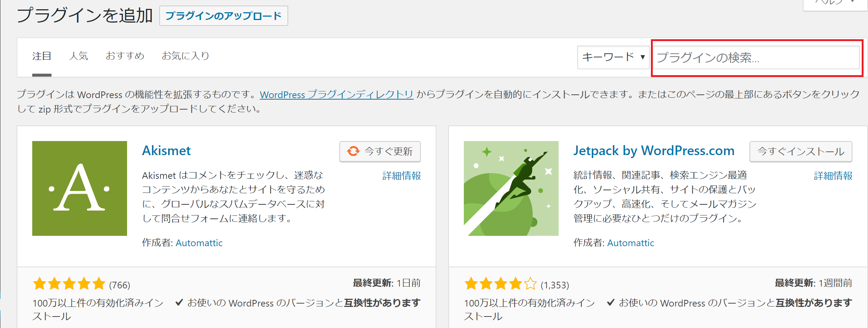Click Jetpack compatibility checkmark text
This screenshot has height=328, width=868.
click(729, 303)
